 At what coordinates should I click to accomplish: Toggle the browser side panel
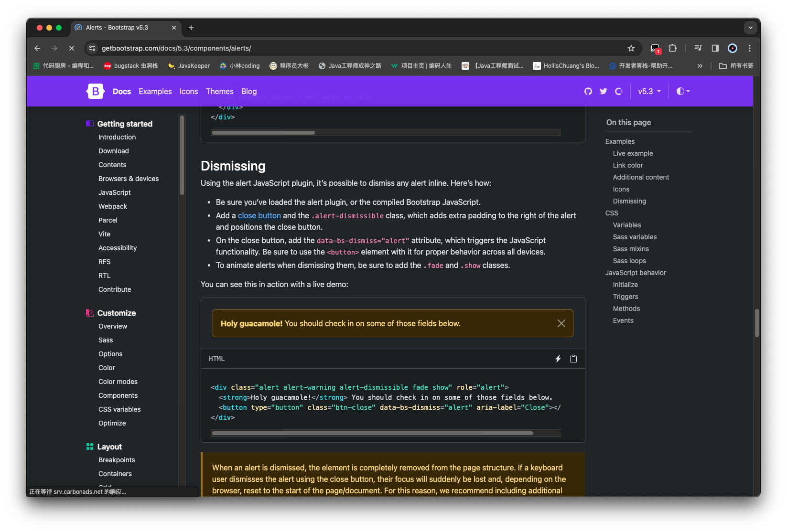pyautogui.click(x=715, y=48)
